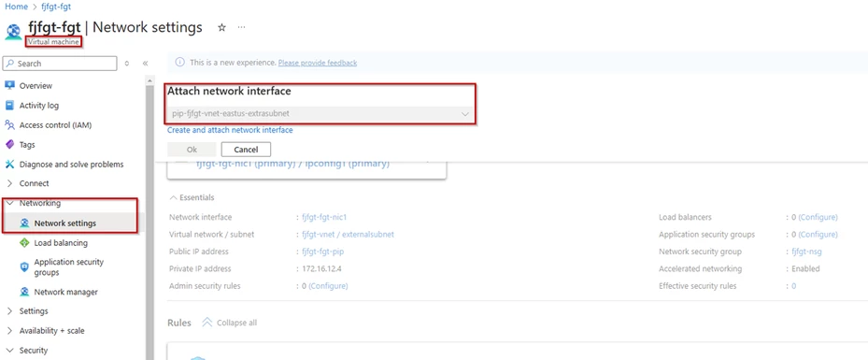
Task: Click Create and attach network interface link
Action: 230,130
